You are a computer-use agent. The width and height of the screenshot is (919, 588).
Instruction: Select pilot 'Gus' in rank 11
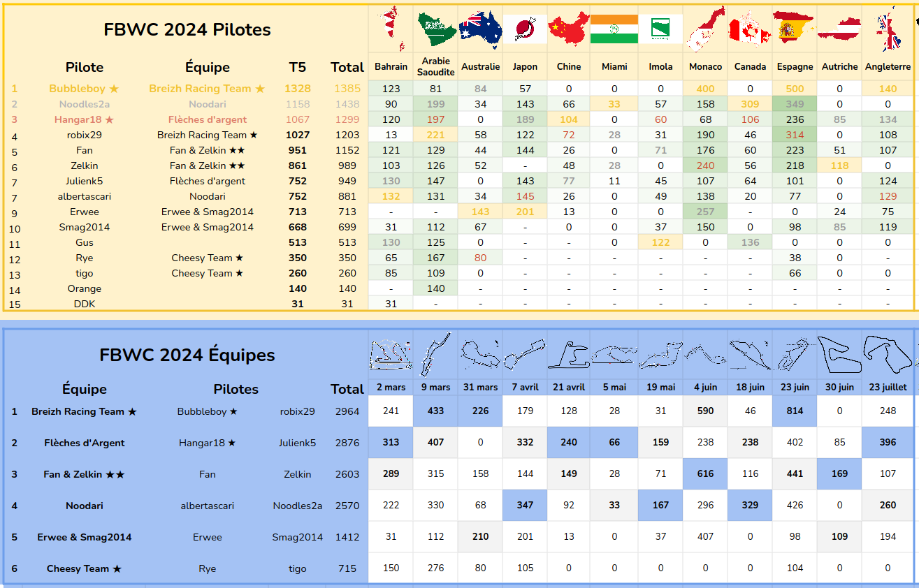[x=84, y=242]
